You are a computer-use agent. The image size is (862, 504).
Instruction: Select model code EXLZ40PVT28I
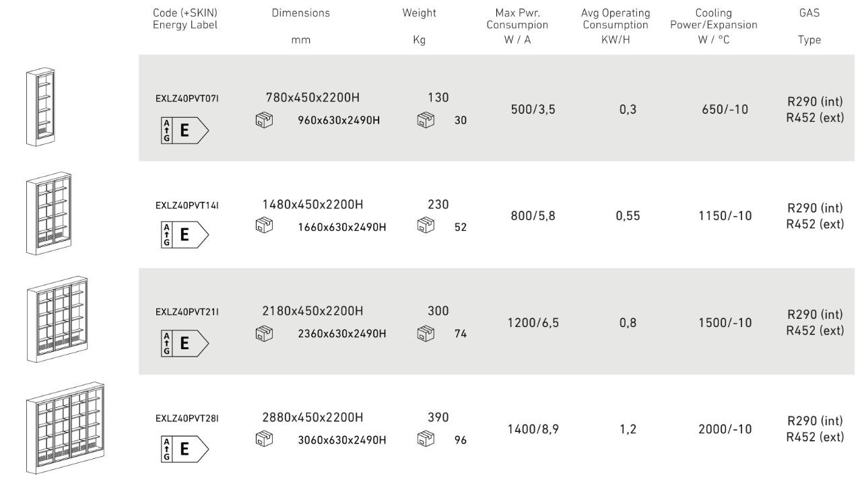[187, 418]
